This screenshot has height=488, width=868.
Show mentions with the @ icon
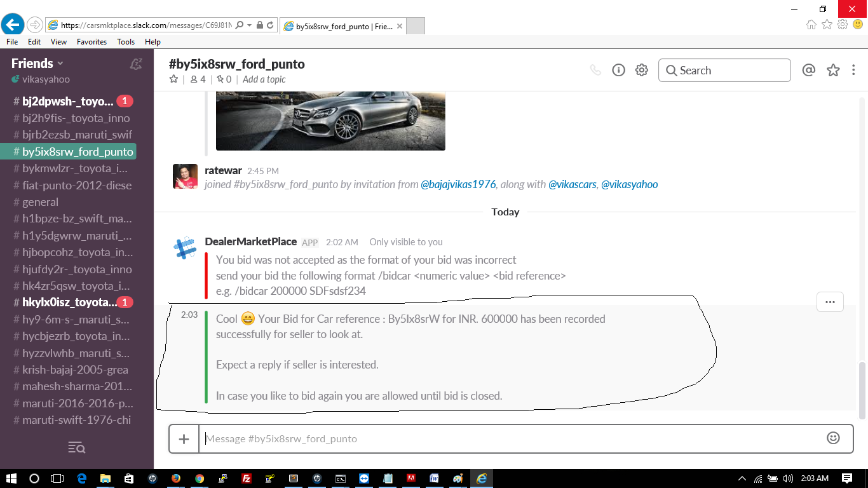[808, 70]
